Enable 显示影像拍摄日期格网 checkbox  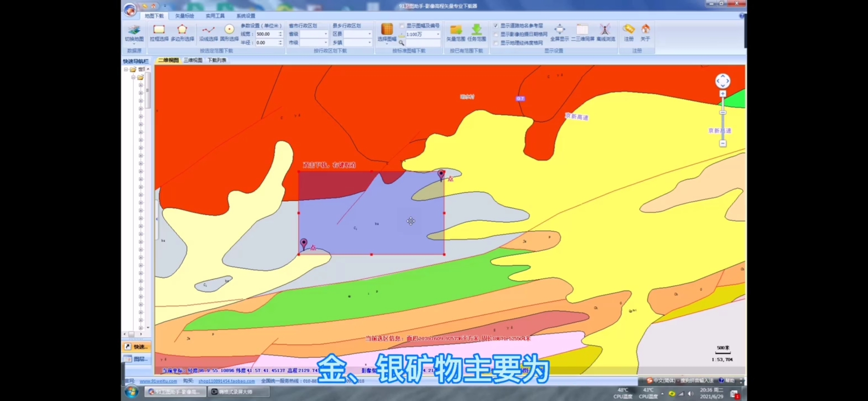point(496,34)
